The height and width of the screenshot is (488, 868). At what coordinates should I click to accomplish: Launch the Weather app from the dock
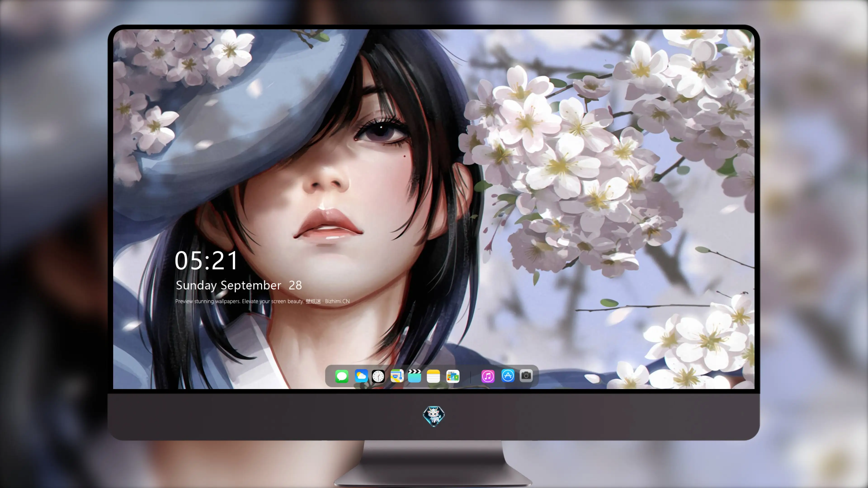pyautogui.click(x=361, y=376)
